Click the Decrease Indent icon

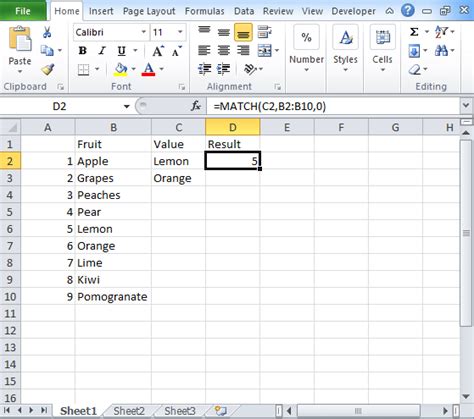[204, 69]
